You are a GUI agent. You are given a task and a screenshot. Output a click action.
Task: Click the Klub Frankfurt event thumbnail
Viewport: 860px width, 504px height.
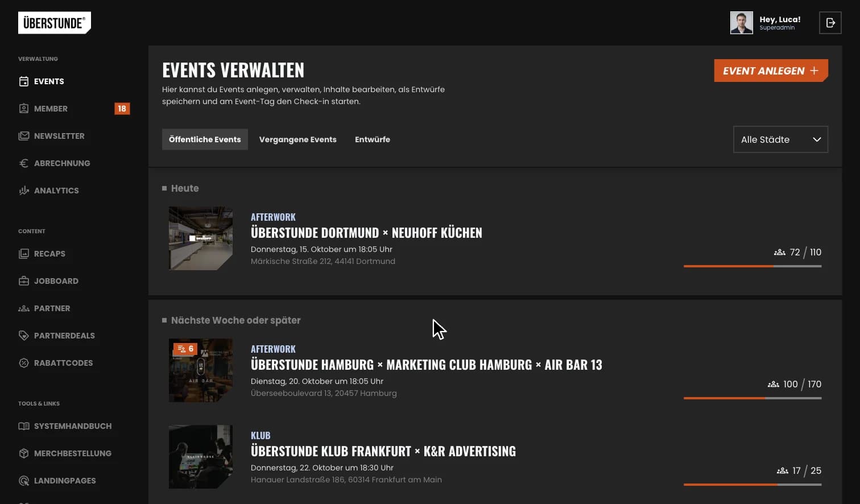[x=201, y=457]
